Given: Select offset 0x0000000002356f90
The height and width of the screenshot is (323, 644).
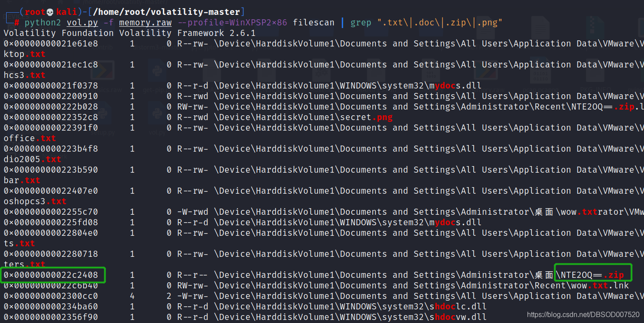Looking at the screenshot, I should [x=51, y=317].
